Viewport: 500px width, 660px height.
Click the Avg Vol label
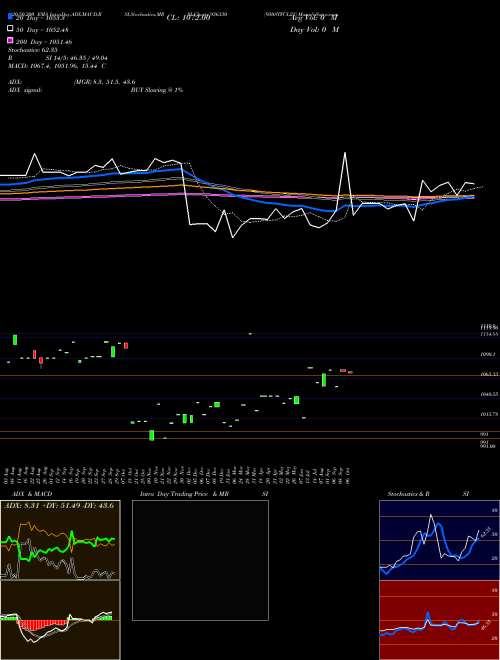(314, 18)
